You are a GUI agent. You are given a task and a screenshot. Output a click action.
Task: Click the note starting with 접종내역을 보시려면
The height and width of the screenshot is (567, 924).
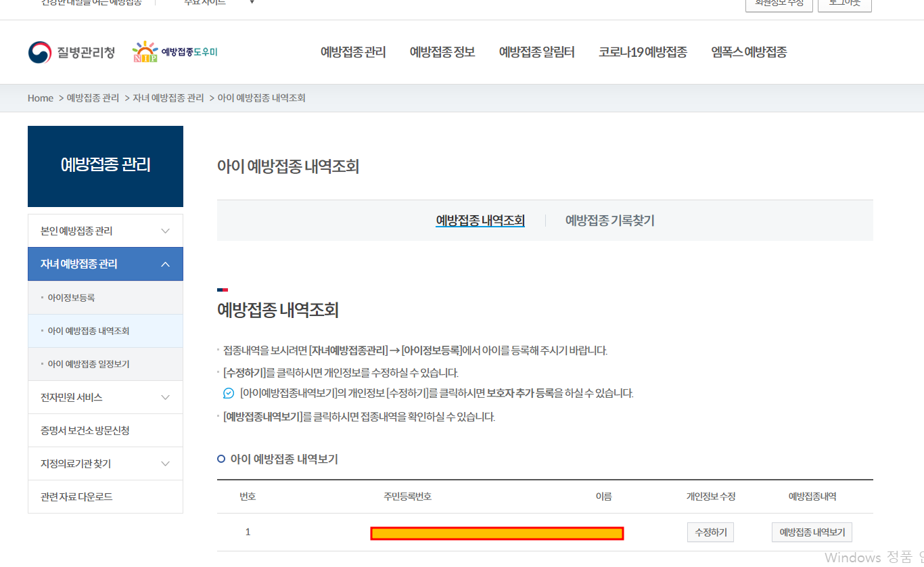pos(415,350)
